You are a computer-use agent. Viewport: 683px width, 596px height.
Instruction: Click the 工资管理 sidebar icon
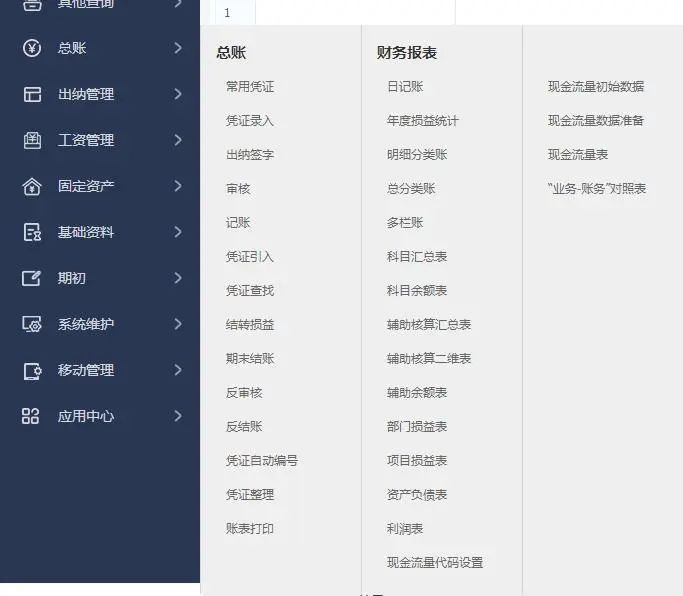click(32, 140)
